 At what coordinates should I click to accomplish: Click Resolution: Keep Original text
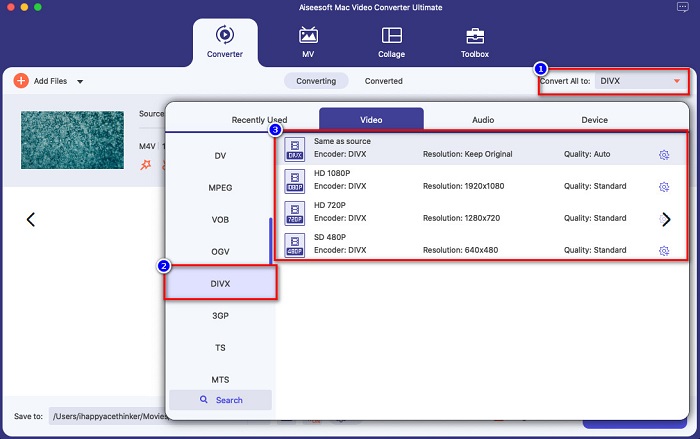(467, 154)
